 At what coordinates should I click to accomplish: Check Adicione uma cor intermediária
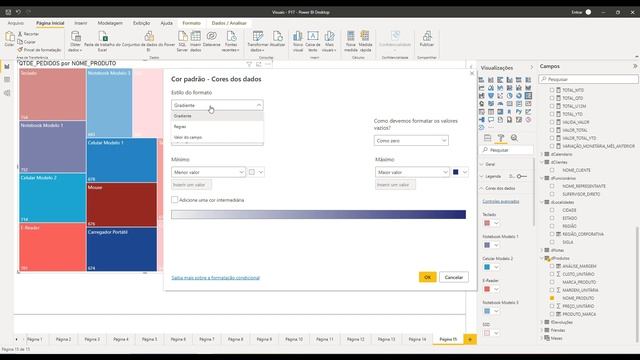[x=175, y=200]
